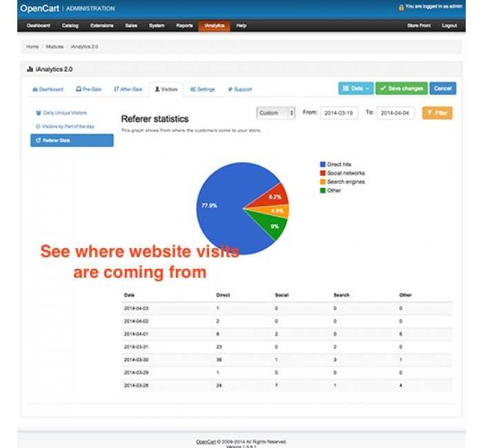The height and width of the screenshot is (448, 483).
Task: Click the OpenCart footer link
Action: click(x=206, y=442)
